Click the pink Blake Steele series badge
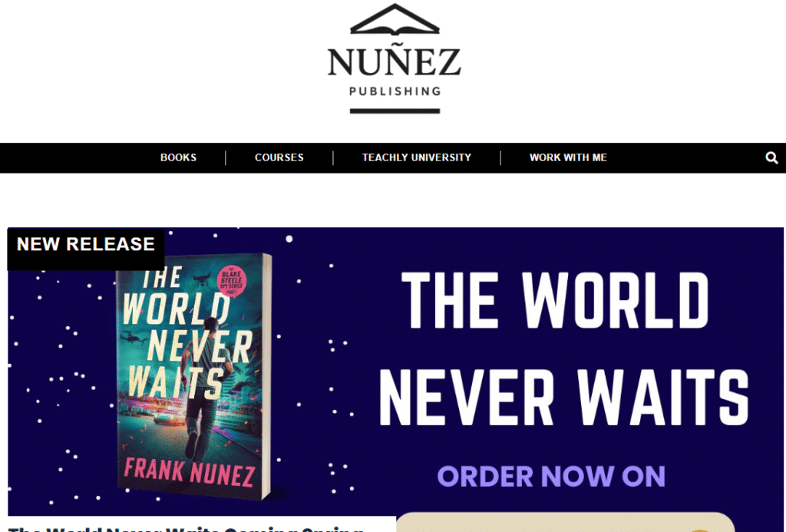786x532 pixels. click(232, 281)
